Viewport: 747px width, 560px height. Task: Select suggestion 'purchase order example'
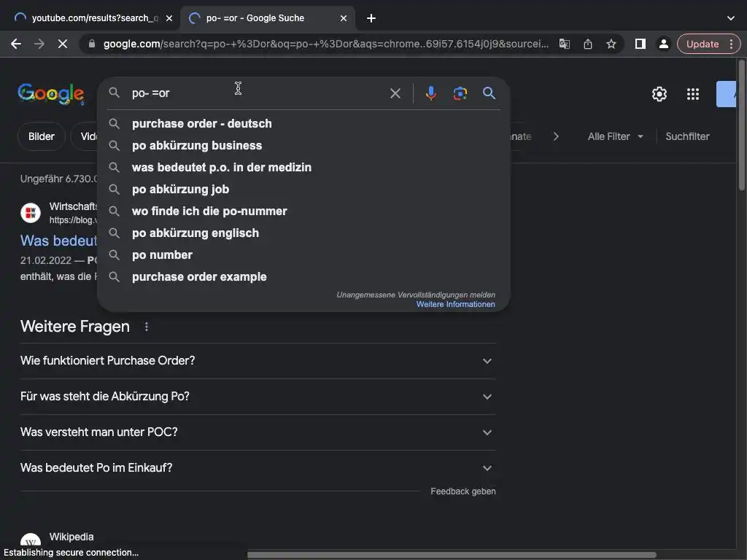point(303,277)
